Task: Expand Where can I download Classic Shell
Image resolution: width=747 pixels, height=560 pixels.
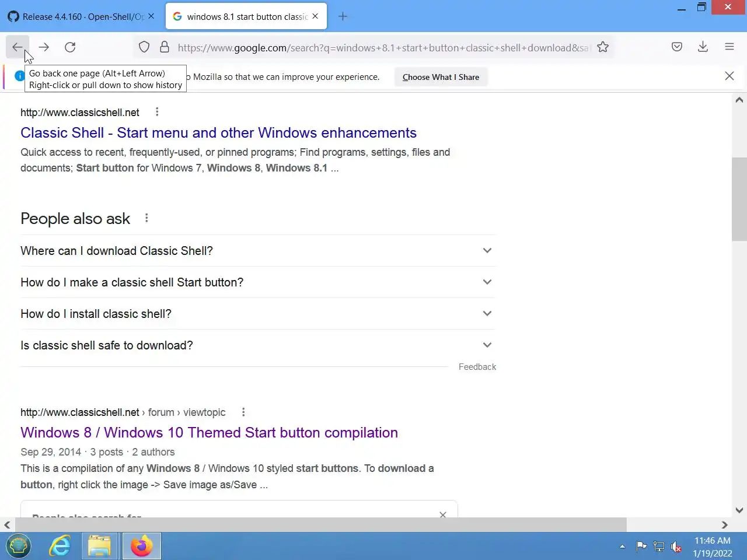Action: click(258, 251)
